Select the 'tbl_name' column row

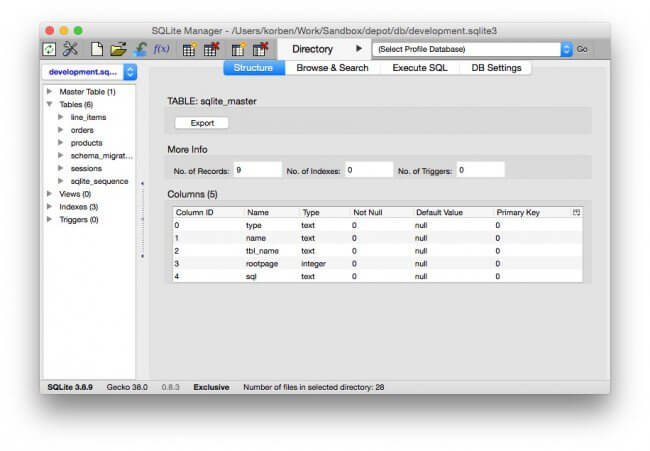(x=378, y=251)
